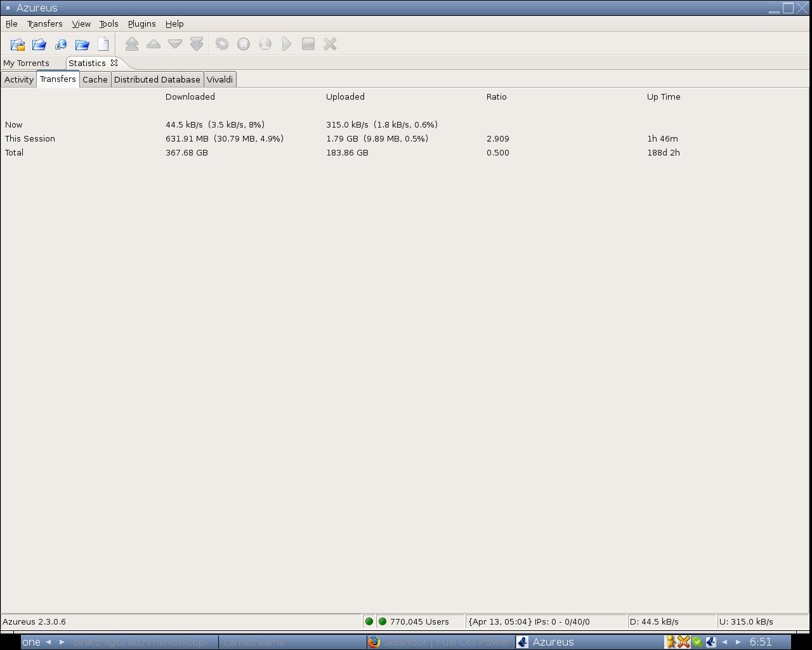This screenshot has width=812, height=650.
Task: Click the Azureus blue frog tray icon
Action: click(711, 642)
